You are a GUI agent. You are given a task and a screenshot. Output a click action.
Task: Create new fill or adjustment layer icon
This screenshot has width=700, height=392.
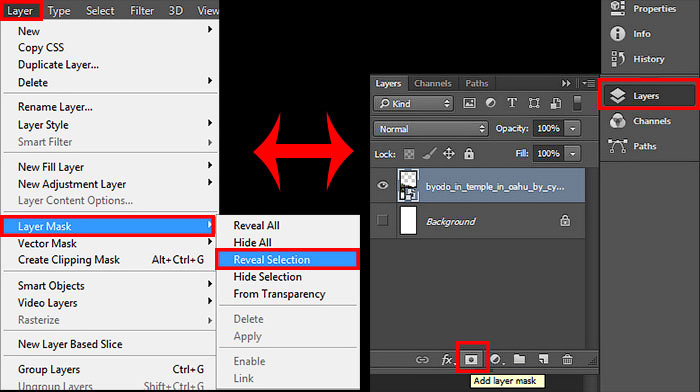point(496,359)
